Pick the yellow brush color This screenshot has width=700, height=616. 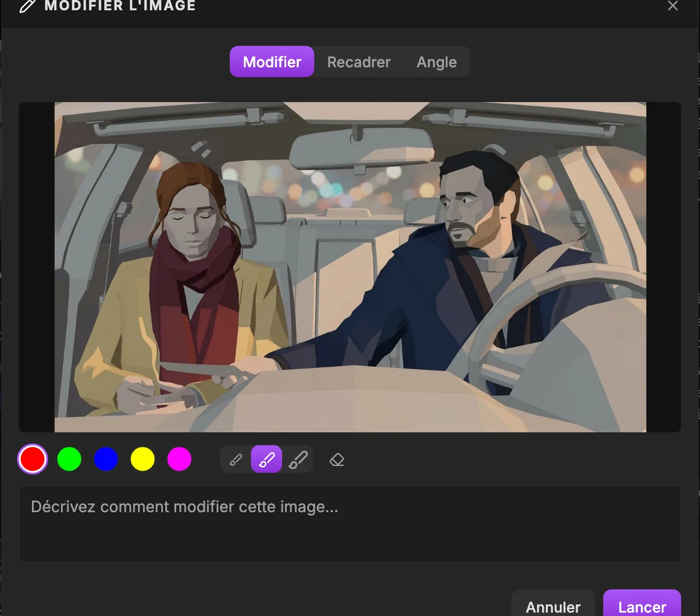point(143,459)
